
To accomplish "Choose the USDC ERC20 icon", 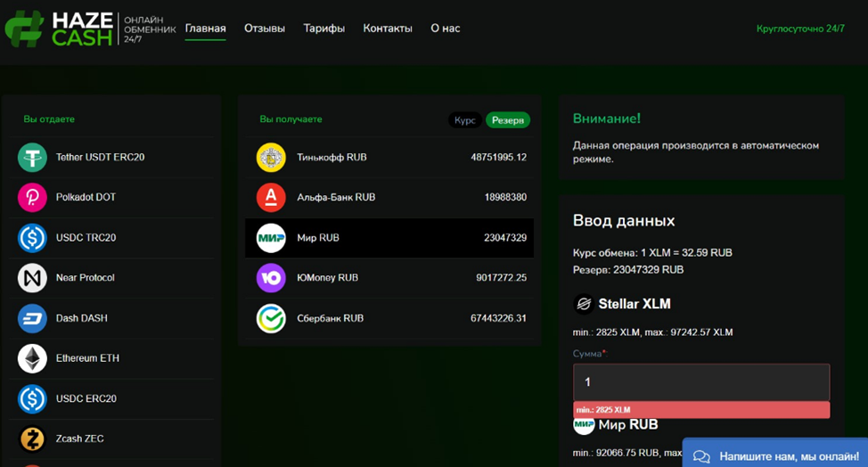I will pos(32,398).
